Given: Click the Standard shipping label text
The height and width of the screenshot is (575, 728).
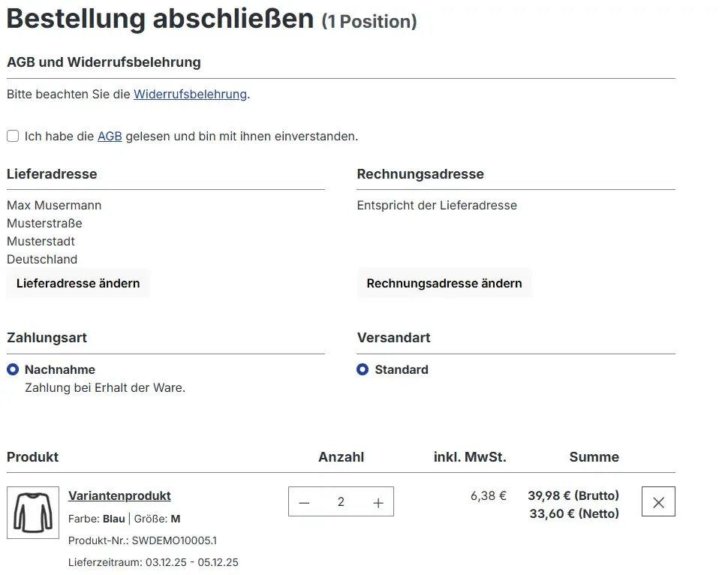Looking at the screenshot, I should [x=402, y=369].
